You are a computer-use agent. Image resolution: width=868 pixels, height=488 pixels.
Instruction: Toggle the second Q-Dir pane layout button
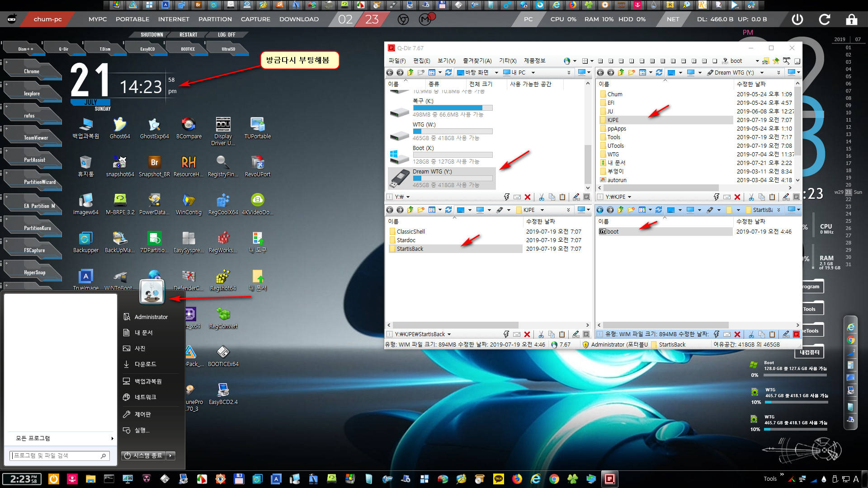click(611, 61)
